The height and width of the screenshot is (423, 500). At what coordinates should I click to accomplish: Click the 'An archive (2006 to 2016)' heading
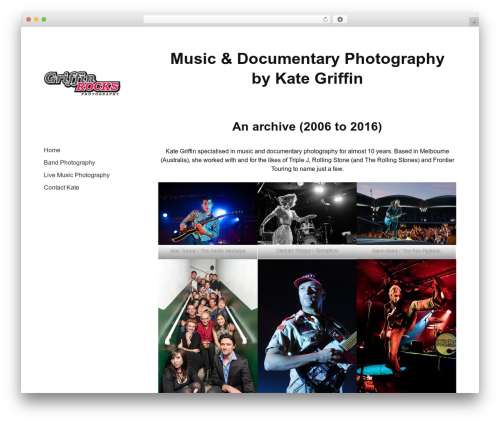[x=307, y=127]
